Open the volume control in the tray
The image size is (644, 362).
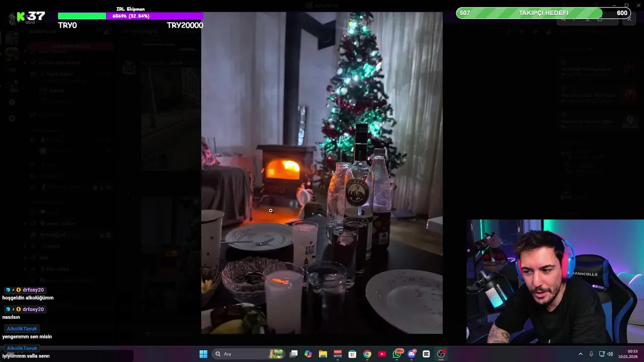coord(610,354)
